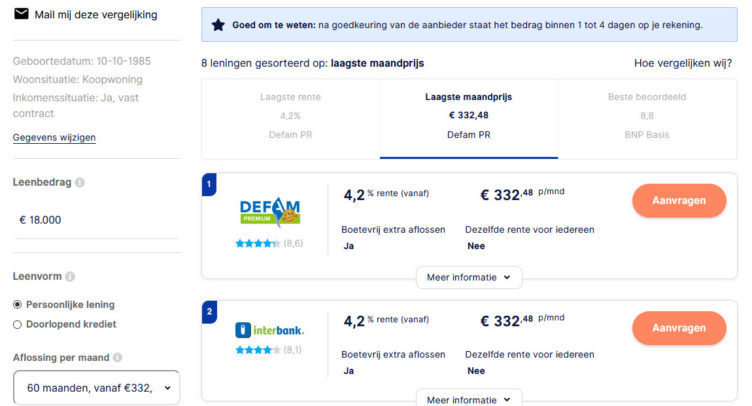Expand Meer informatie for Defam loan

click(x=468, y=277)
